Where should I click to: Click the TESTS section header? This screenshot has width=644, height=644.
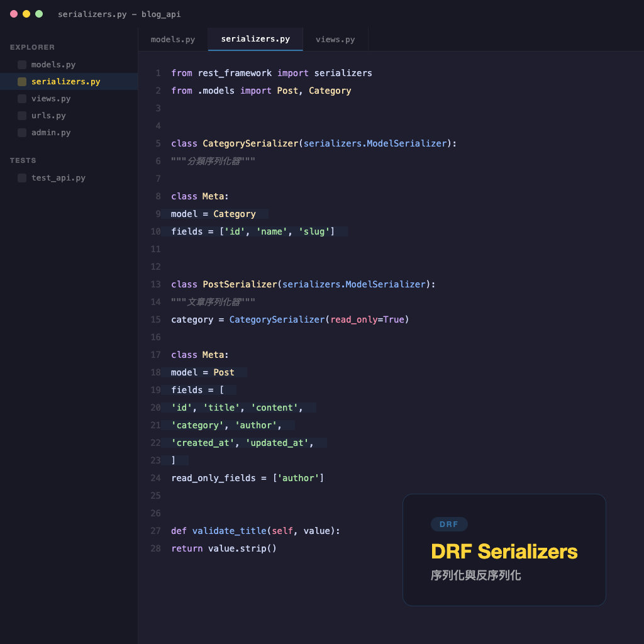23,160
